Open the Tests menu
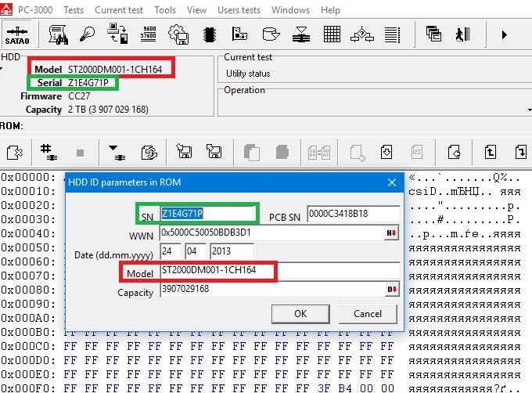This screenshot has height=393, width=532. pos(74,10)
